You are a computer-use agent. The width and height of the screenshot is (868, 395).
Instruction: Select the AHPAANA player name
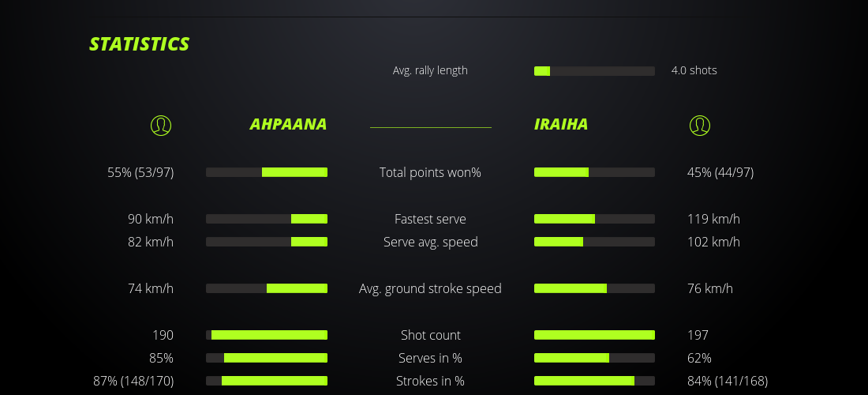(x=288, y=125)
